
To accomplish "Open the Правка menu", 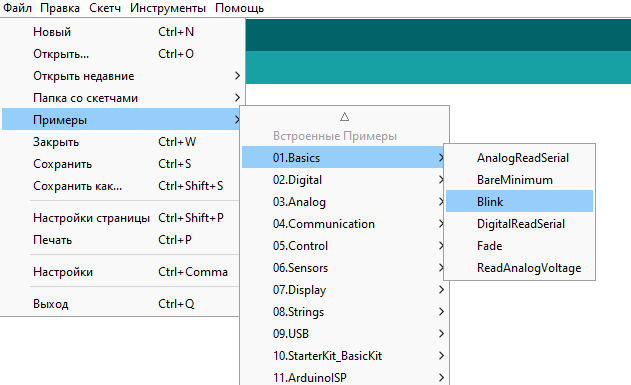I will coord(60,8).
